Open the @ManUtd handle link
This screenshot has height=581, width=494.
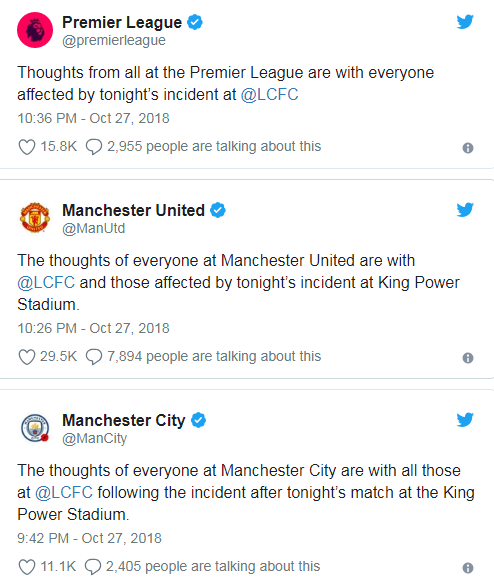coord(93,228)
